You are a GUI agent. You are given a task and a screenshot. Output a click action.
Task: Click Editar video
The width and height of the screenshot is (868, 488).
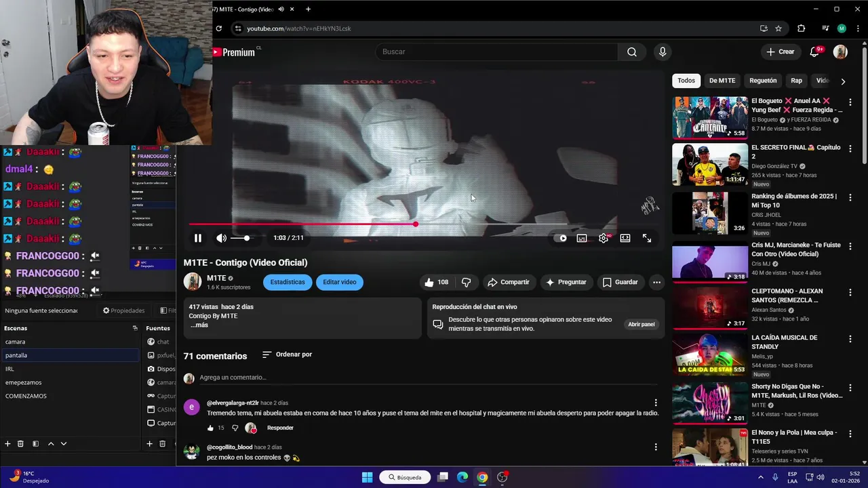tap(340, 282)
